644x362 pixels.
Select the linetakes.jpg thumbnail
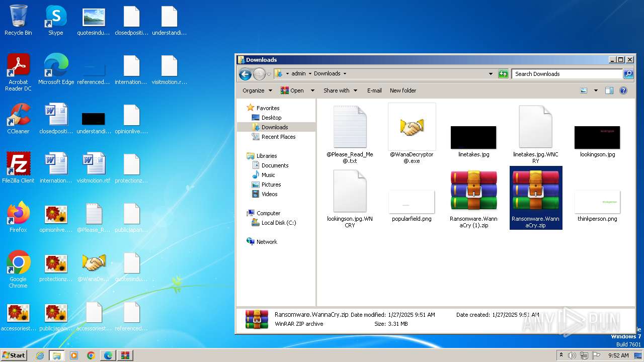point(473,137)
